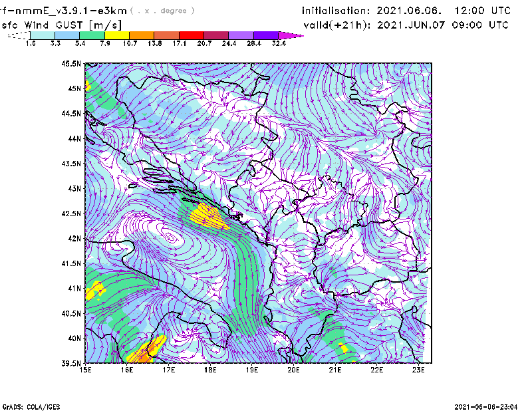Click the violet legend swatch between 28.4 and 32.6
This screenshot has height=411, width=532.
click(266, 35)
